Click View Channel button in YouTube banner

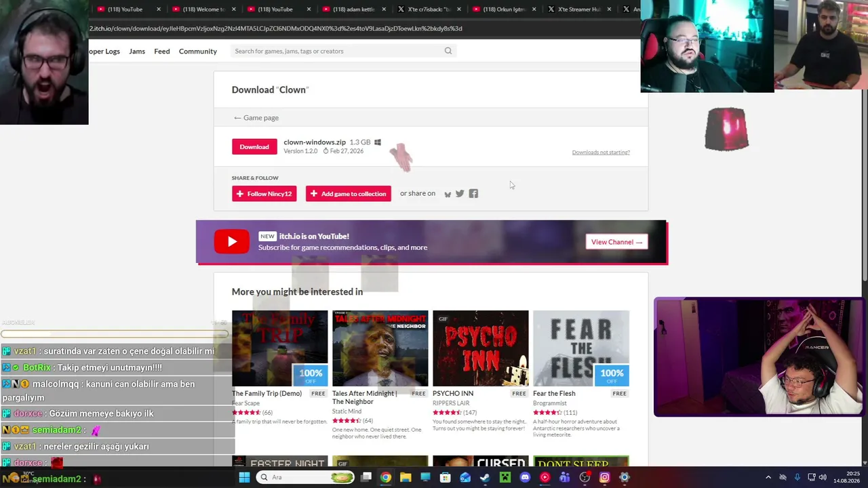pyautogui.click(x=616, y=242)
